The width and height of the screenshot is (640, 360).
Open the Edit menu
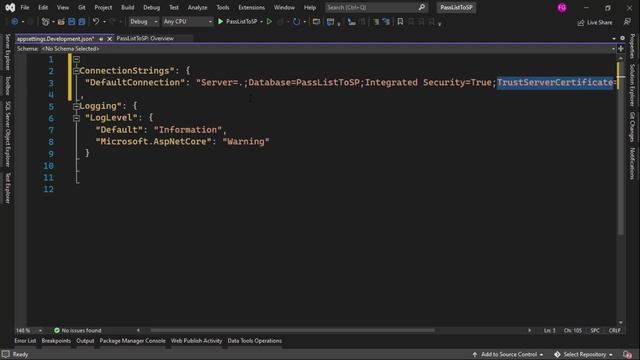[43, 7]
